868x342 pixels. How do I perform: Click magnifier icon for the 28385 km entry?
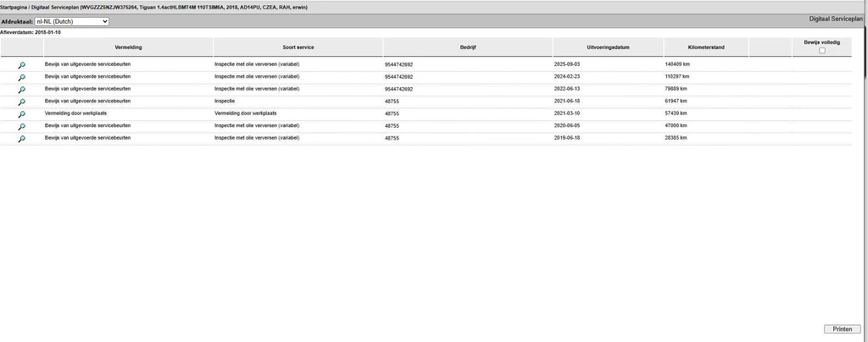pos(21,139)
